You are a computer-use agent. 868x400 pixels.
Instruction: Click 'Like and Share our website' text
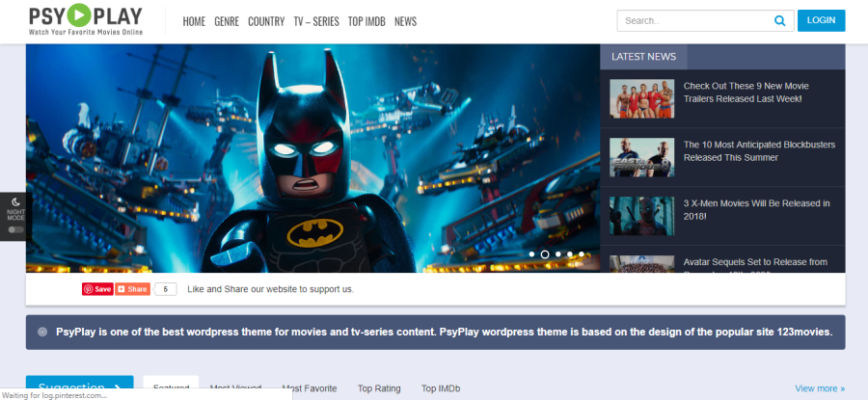(x=270, y=289)
